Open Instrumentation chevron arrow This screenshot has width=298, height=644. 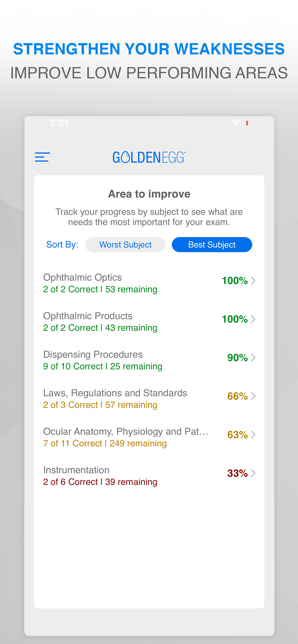pyautogui.click(x=253, y=473)
